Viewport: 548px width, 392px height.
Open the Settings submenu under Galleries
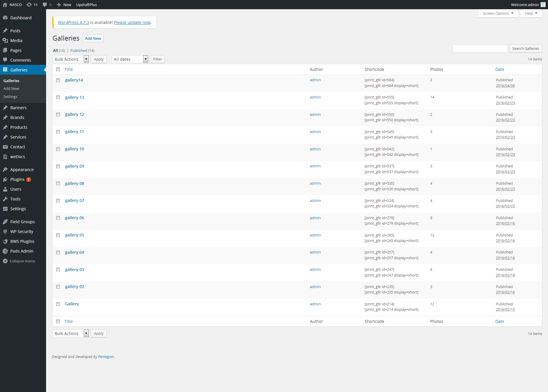[x=10, y=97]
